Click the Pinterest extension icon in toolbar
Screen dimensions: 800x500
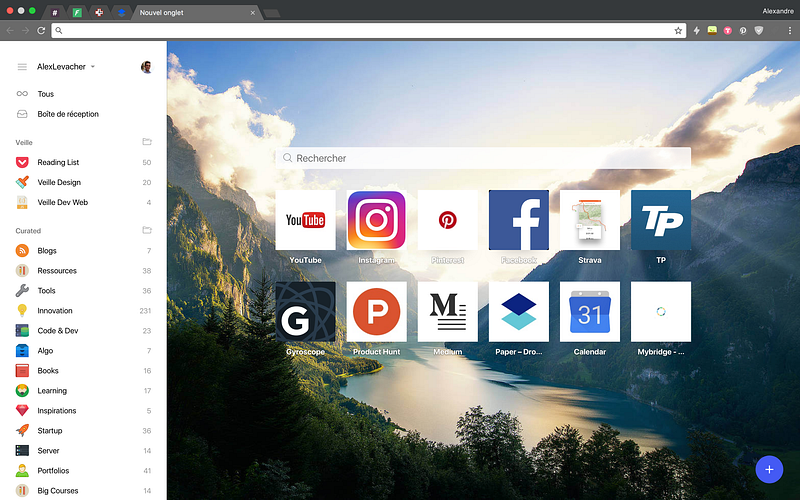point(743,31)
